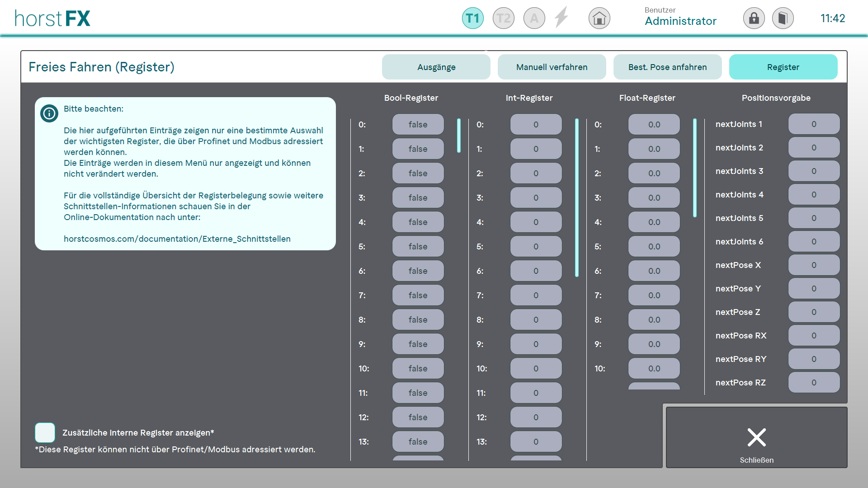Click the Float-Register scrollbar

pyautogui.click(x=695, y=168)
